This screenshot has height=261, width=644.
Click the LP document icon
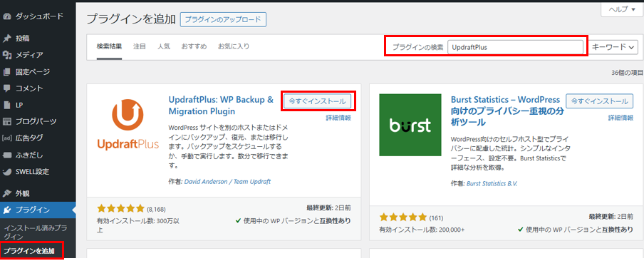pos(6,106)
